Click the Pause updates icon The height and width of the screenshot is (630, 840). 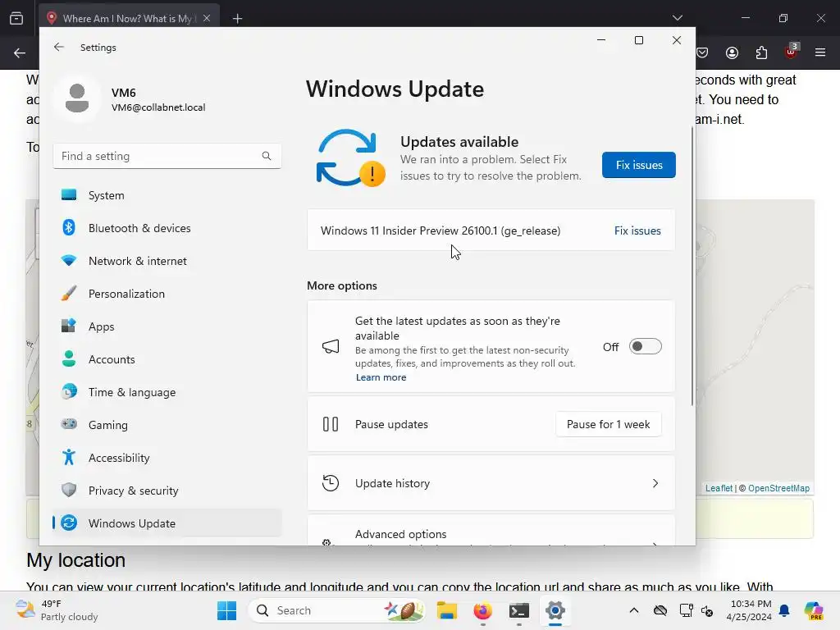pyautogui.click(x=331, y=424)
